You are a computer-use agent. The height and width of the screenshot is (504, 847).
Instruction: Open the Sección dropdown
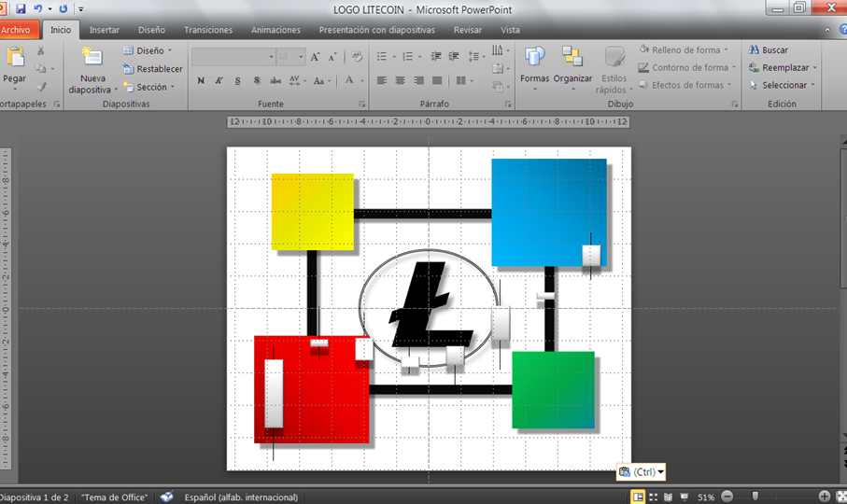[149, 87]
